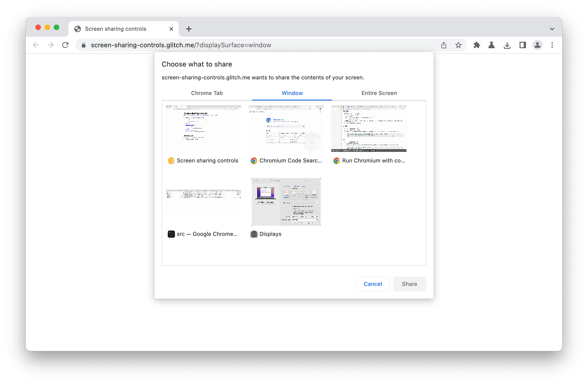Click the browser bookmark star icon

458,45
